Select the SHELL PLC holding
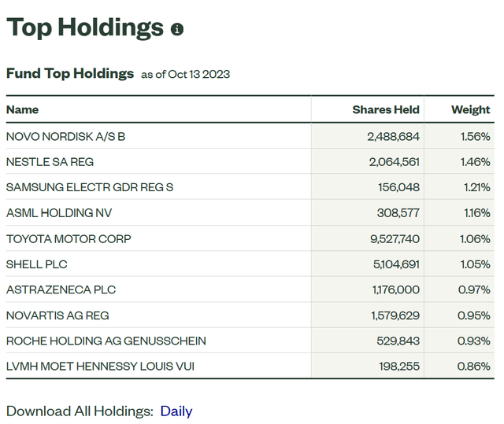The image size is (504, 424). (x=38, y=264)
